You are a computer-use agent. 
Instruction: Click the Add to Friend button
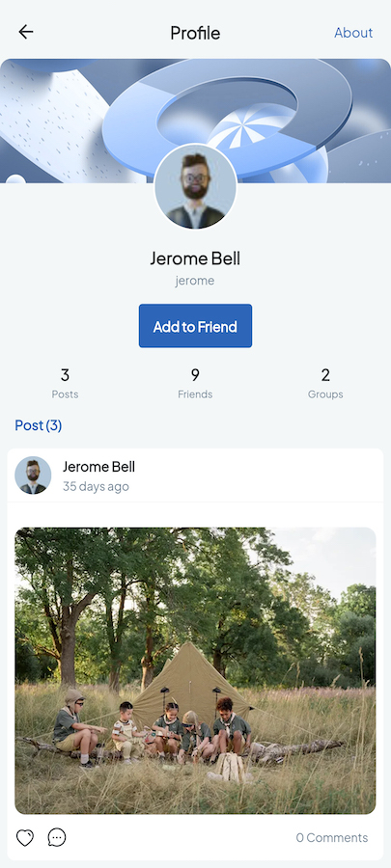195,326
